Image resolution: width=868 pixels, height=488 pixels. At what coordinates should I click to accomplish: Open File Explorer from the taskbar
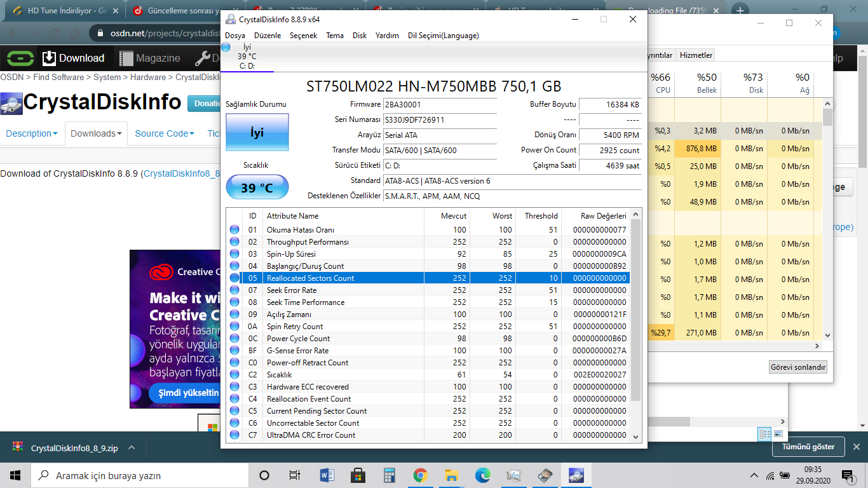(451, 475)
